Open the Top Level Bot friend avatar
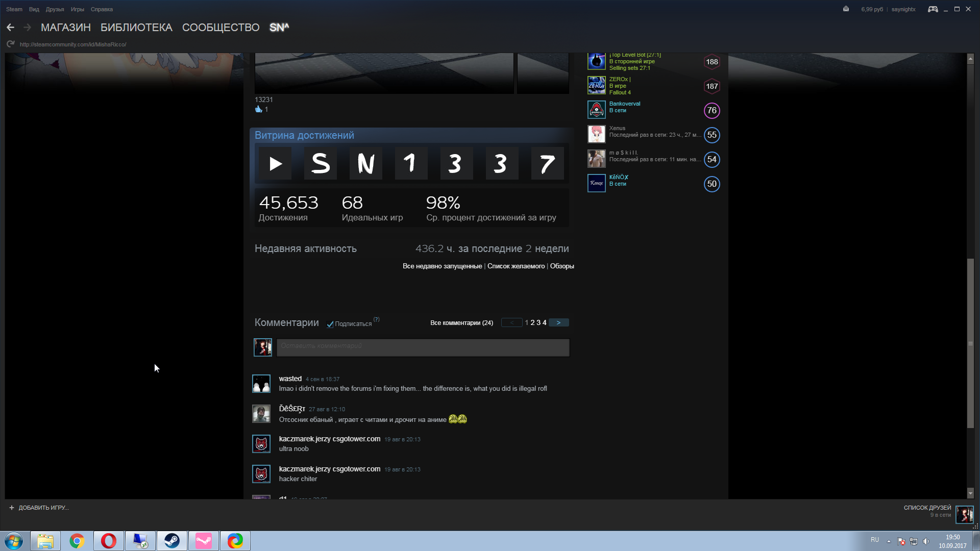This screenshot has width=980, height=551. [596, 61]
